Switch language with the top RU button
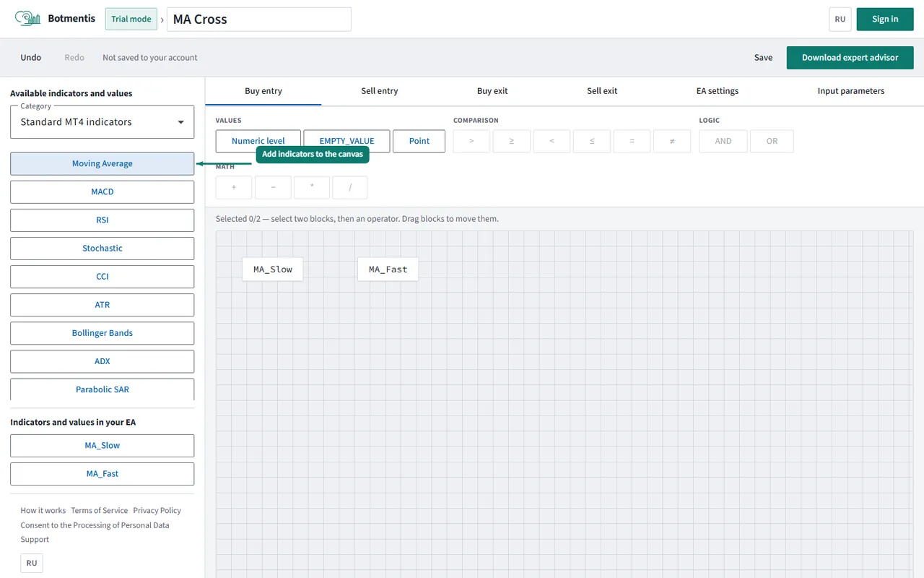This screenshot has height=578, width=924. click(840, 20)
